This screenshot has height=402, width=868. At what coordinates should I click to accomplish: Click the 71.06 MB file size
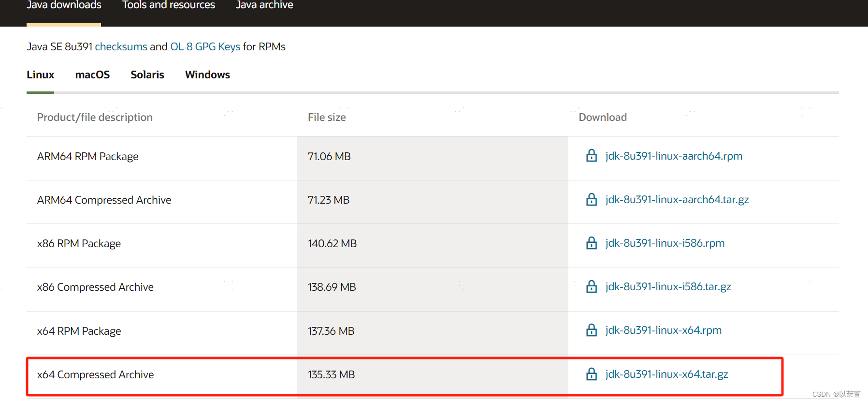329,156
